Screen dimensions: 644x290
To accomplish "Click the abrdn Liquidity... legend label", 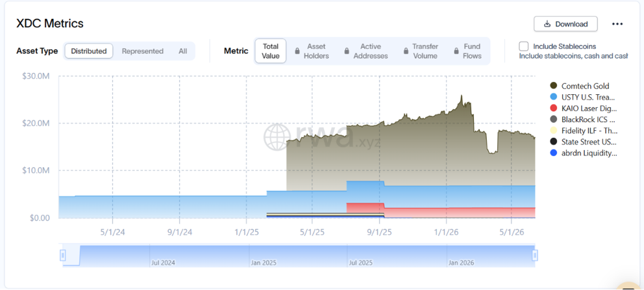I will pyautogui.click(x=589, y=153).
